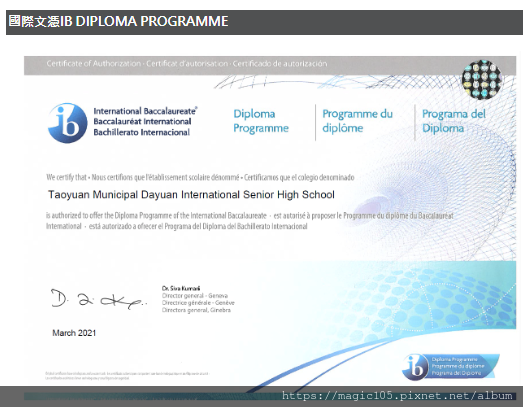This screenshot has height=407, width=523.
Task: Click the fine-print disclaimer at the certificate bottom
Action: click(127, 376)
